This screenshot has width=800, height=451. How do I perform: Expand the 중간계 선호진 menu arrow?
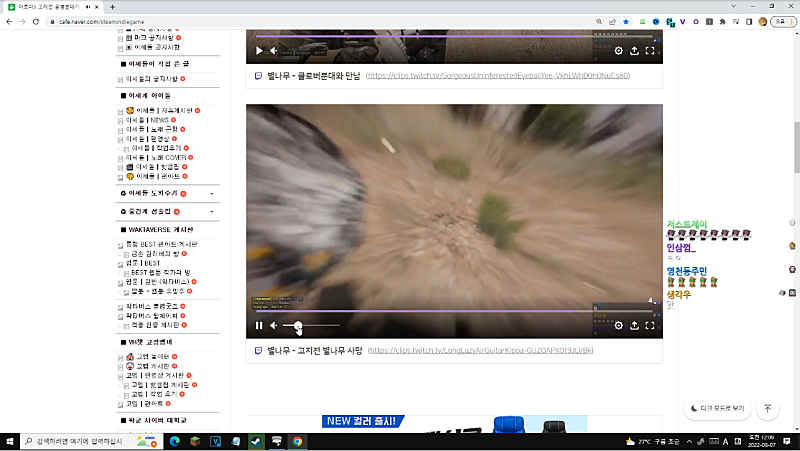click(212, 211)
